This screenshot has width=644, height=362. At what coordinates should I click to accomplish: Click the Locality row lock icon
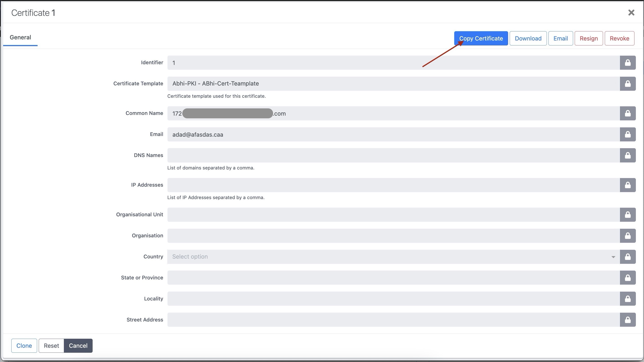tap(627, 299)
